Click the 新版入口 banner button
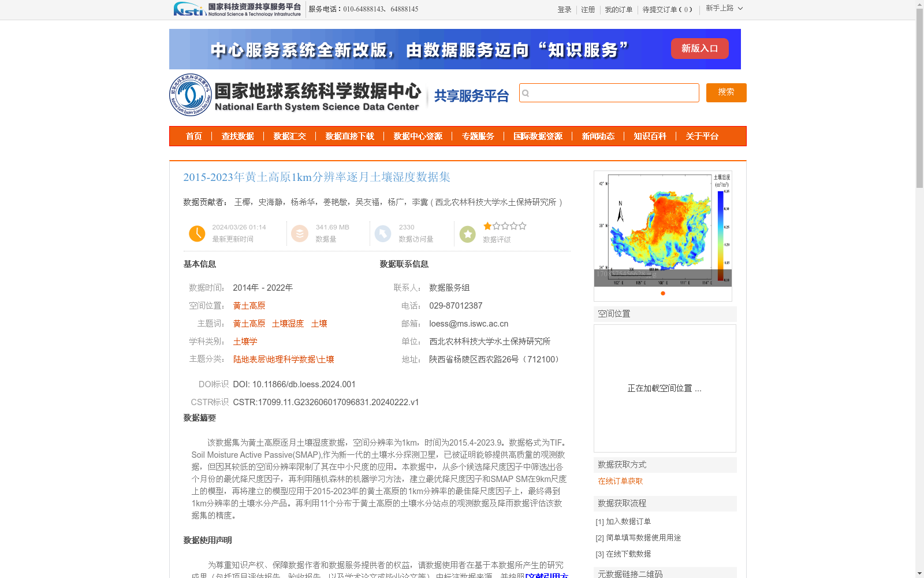The image size is (924, 578). (x=700, y=49)
